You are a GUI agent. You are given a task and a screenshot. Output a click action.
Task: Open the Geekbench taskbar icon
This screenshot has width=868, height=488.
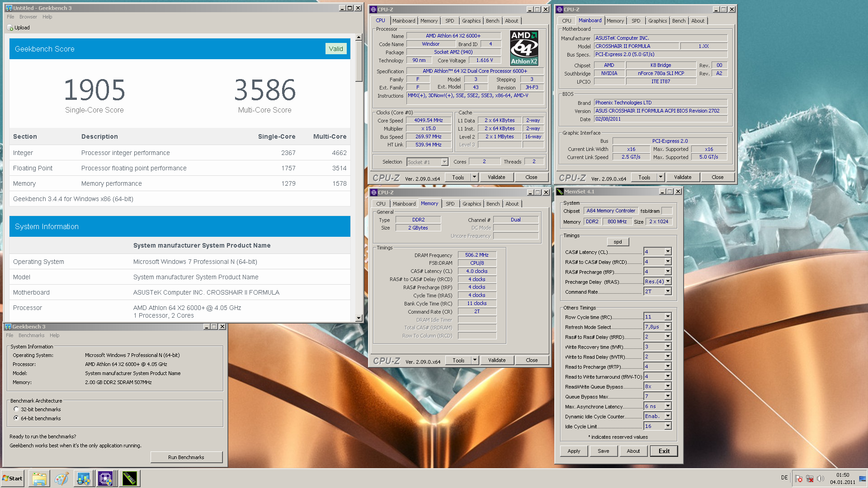tap(84, 479)
